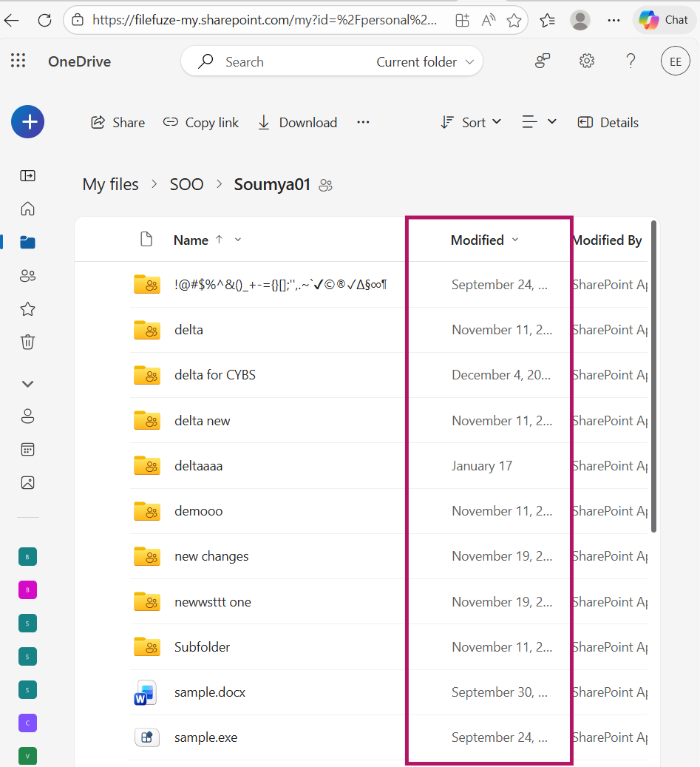Select the Photos icon in the sidebar
This screenshot has width=700, height=767.
click(x=27, y=482)
